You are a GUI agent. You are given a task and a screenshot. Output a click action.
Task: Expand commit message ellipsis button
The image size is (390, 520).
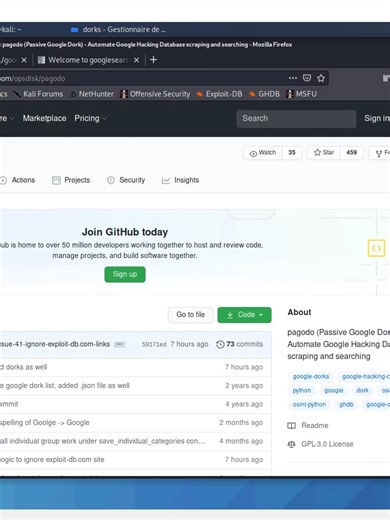click(x=119, y=344)
